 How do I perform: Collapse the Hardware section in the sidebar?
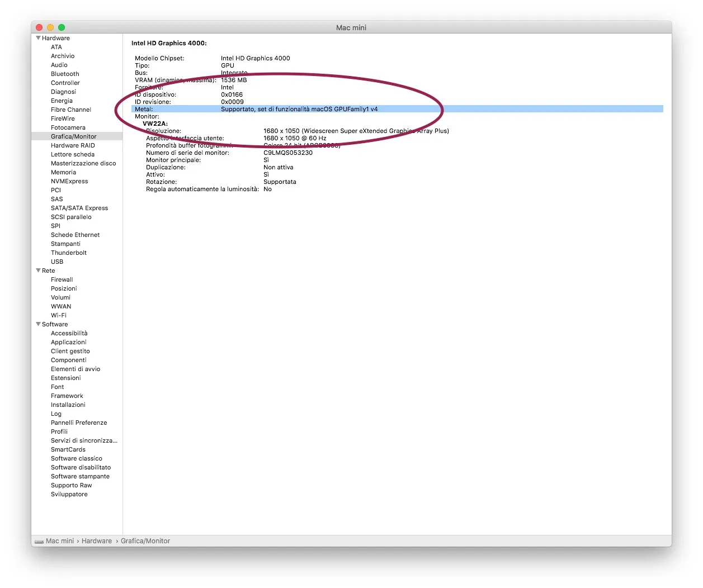coord(38,38)
